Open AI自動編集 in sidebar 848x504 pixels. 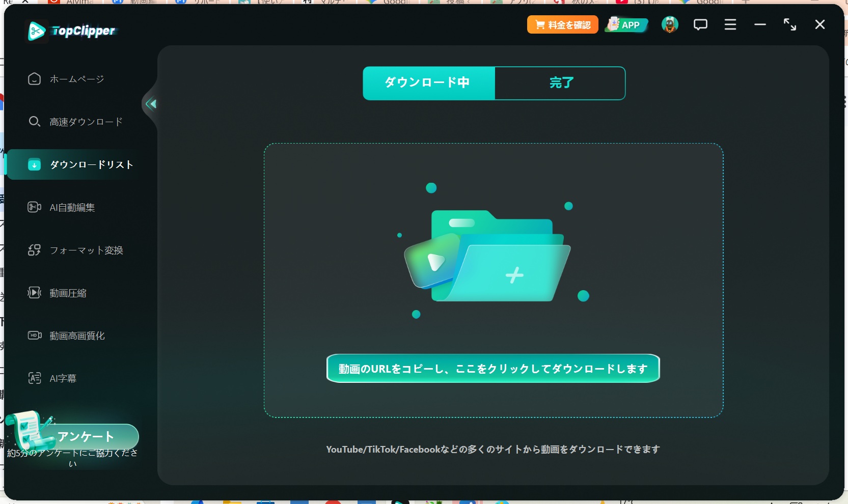pos(71,207)
